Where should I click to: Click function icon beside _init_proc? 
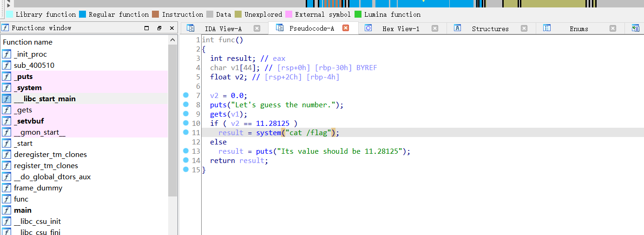tap(7, 54)
